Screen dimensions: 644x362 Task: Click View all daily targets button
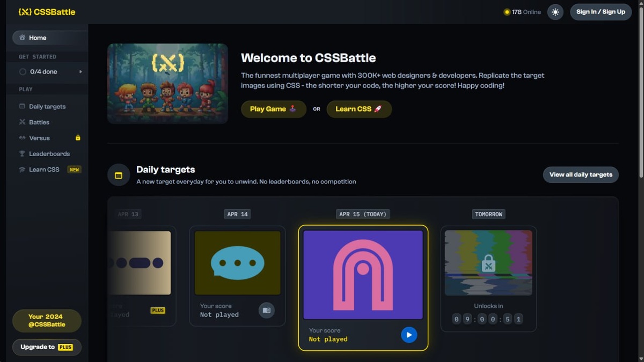pyautogui.click(x=581, y=174)
